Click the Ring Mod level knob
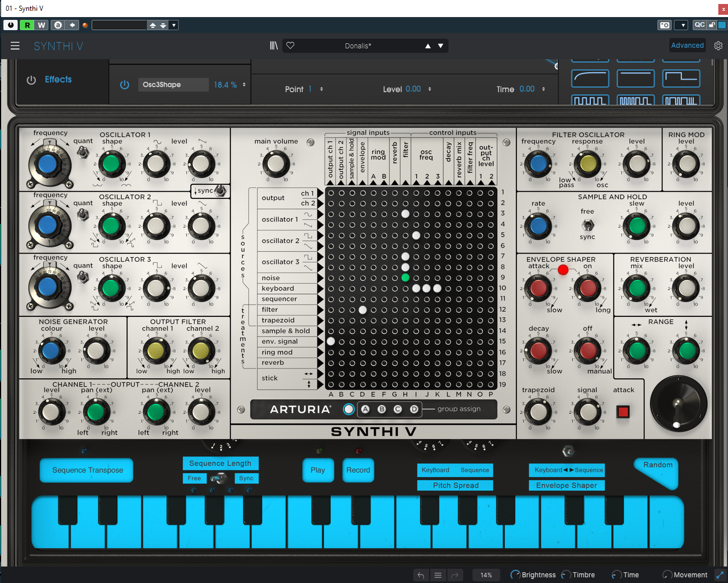728x583 pixels. coord(687,164)
